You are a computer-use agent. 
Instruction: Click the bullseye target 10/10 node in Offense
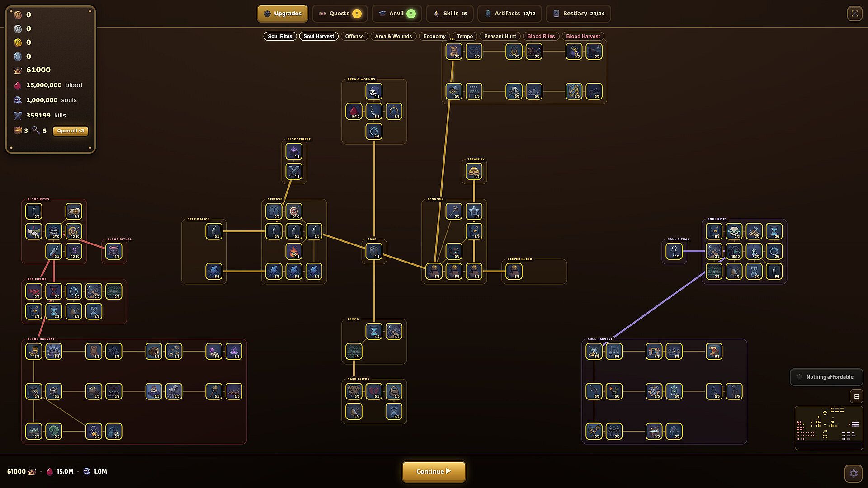point(294,211)
